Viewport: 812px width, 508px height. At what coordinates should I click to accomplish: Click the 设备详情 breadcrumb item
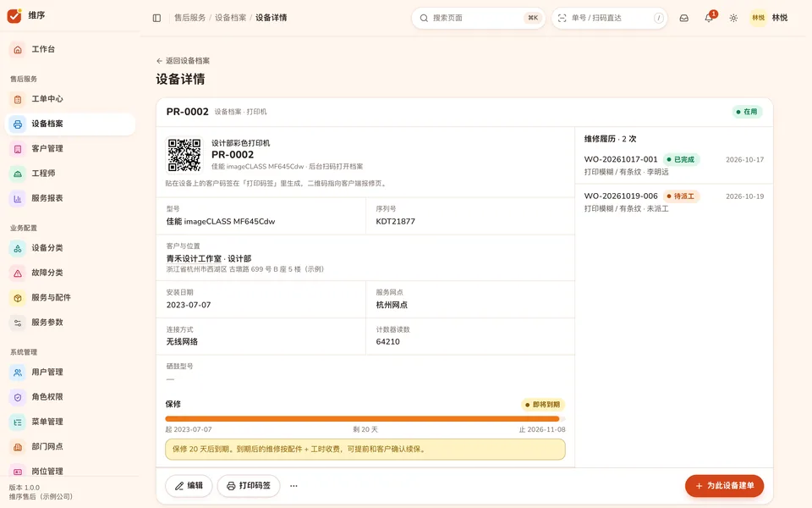(271, 18)
